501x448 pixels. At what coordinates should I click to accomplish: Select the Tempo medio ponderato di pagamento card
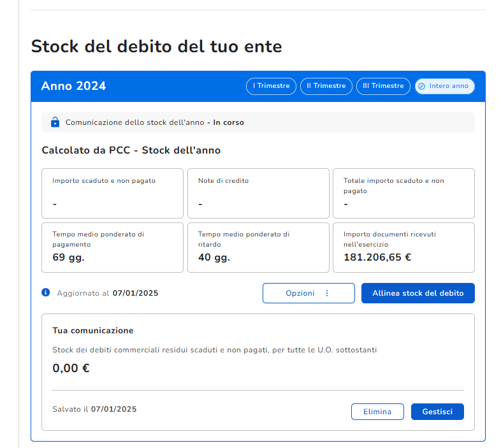pos(112,247)
